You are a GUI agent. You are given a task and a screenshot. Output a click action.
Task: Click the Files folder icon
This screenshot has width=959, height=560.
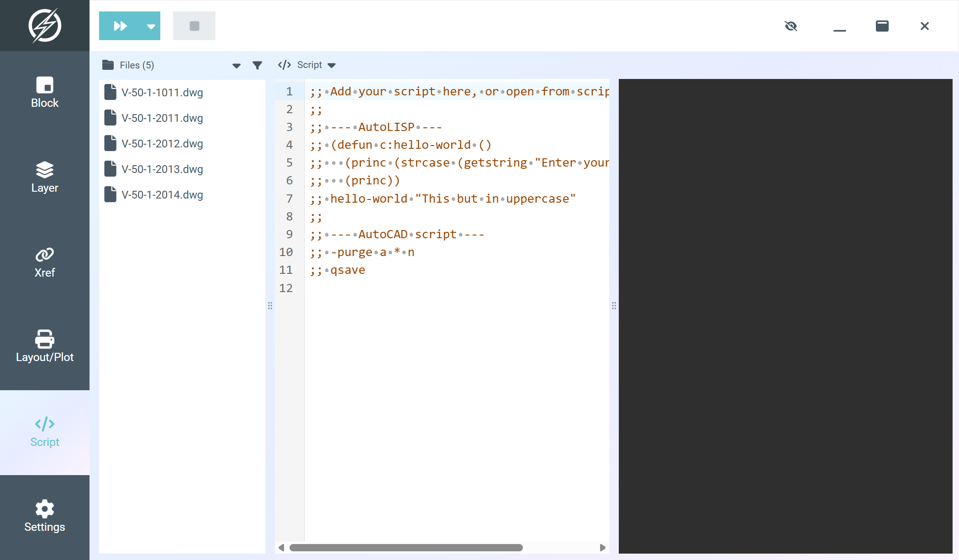coord(108,65)
